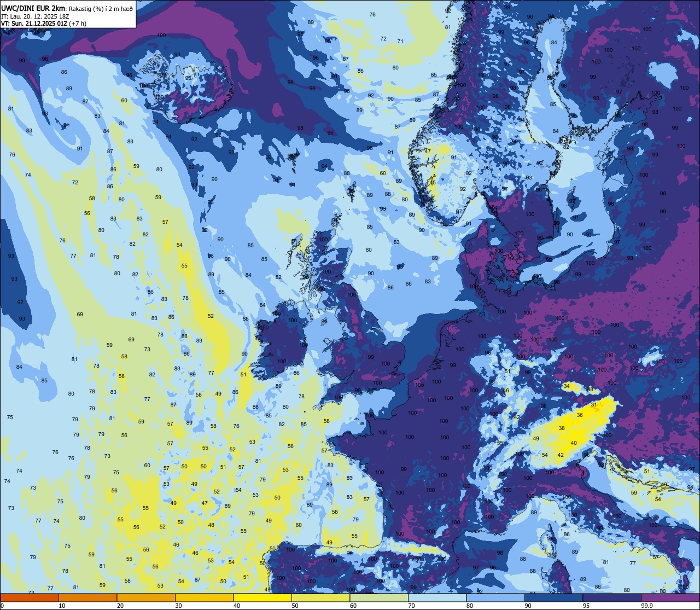Click the "20" tick label on legend scale
The height and width of the screenshot is (610, 700).
[x=120, y=606]
